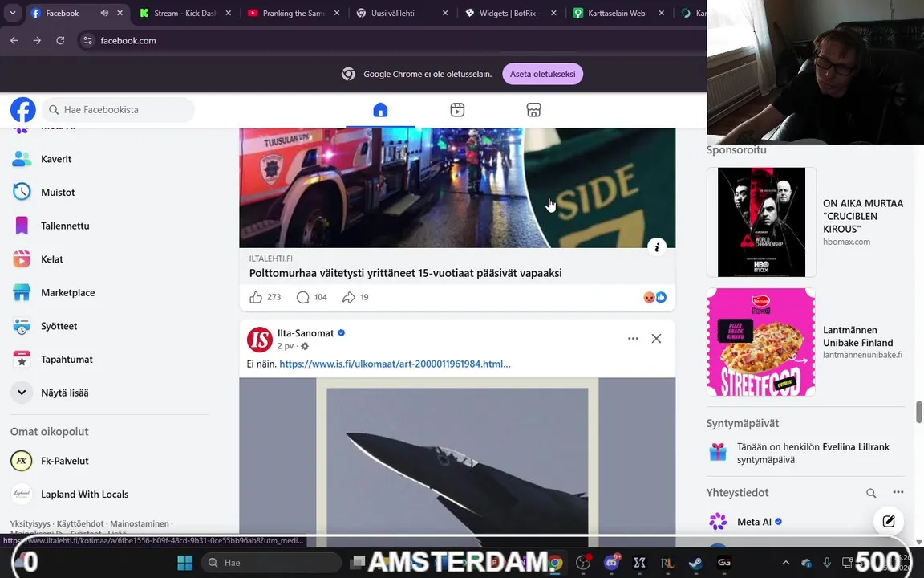The image size is (924, 578).
Task: Open Discord from the taskbar
Action: click(612, 563)
